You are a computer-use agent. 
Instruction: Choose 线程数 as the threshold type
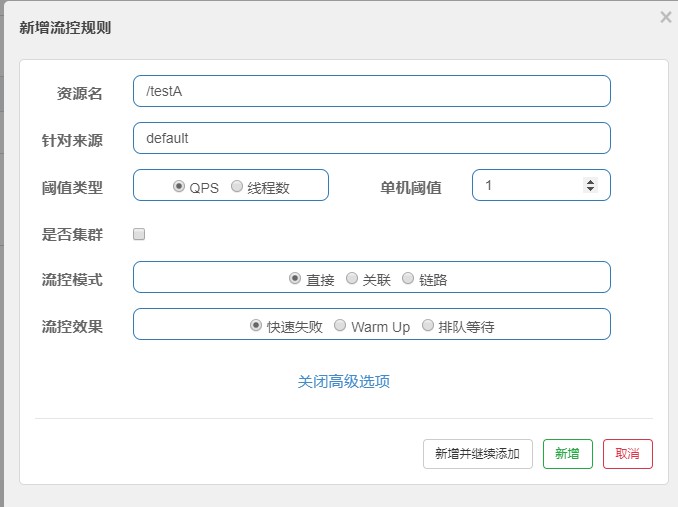pyautogui.click(x=237, y=186)
